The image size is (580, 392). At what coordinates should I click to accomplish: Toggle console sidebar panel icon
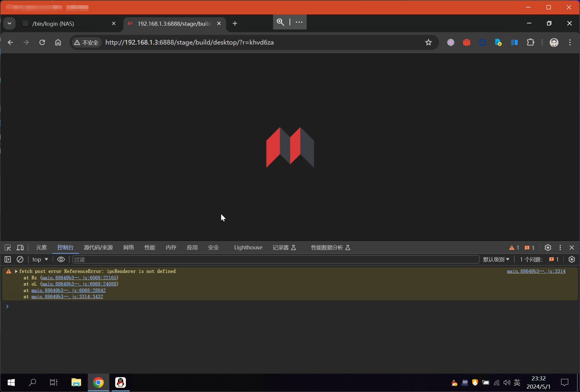pos(8,259)
